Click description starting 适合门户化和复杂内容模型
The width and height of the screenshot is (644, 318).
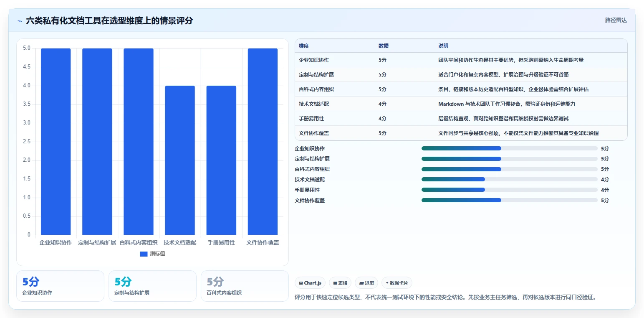click(x=503, y=75)
